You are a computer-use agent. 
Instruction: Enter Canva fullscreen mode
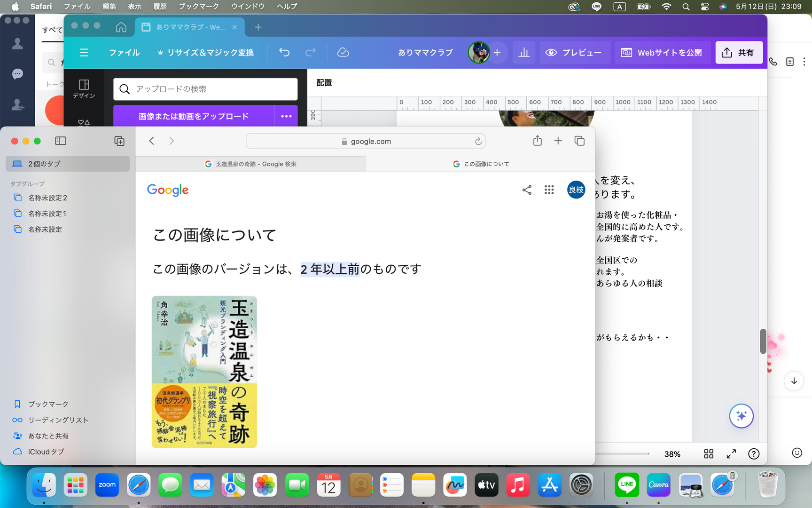[x=731, y=454]
